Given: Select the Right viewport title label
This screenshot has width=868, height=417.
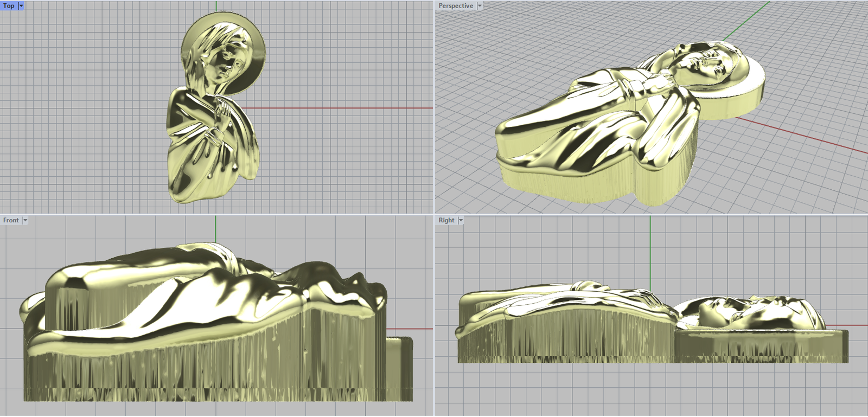Looking at the screenshot, I should (446, 220).
